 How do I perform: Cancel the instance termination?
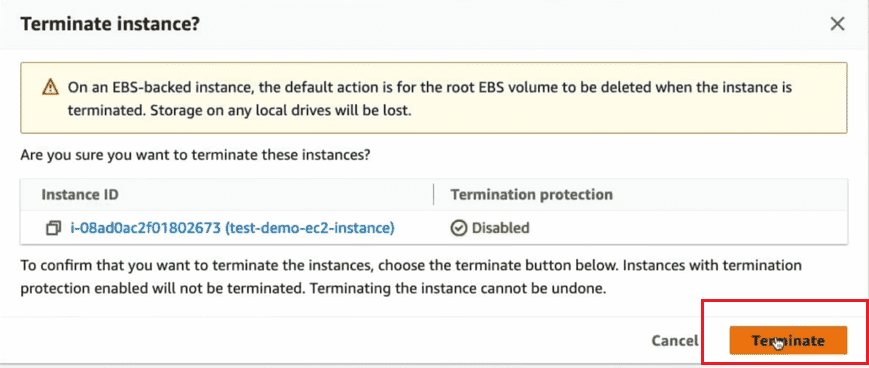coord(675,340)
